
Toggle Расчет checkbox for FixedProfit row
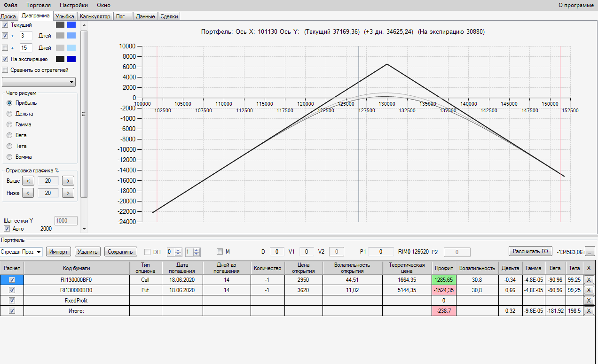point(12,300)
